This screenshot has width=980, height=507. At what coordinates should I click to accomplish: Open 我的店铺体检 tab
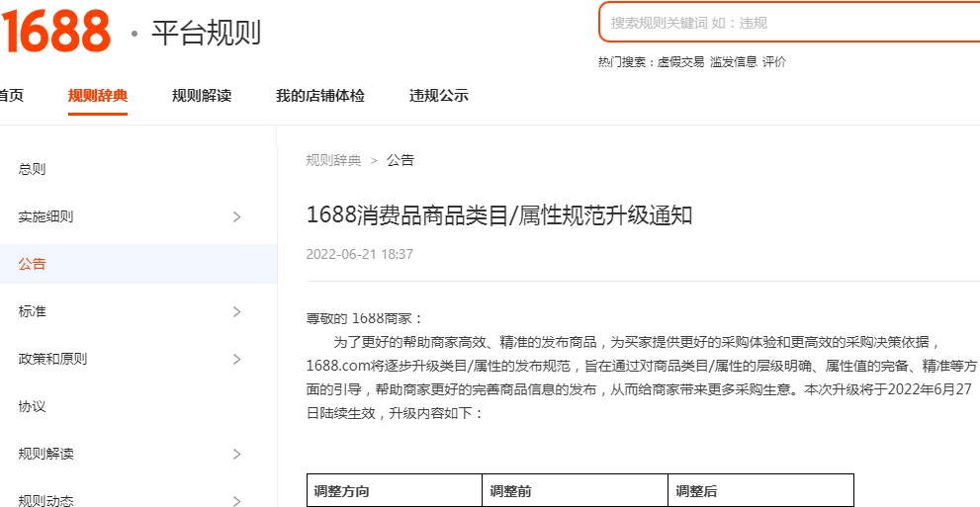[320, 96]
